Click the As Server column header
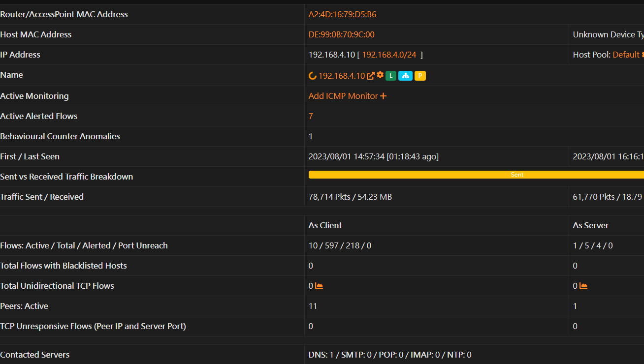This screenshot has height=364, width=644. pyautogui.click(x=590, y=225)
